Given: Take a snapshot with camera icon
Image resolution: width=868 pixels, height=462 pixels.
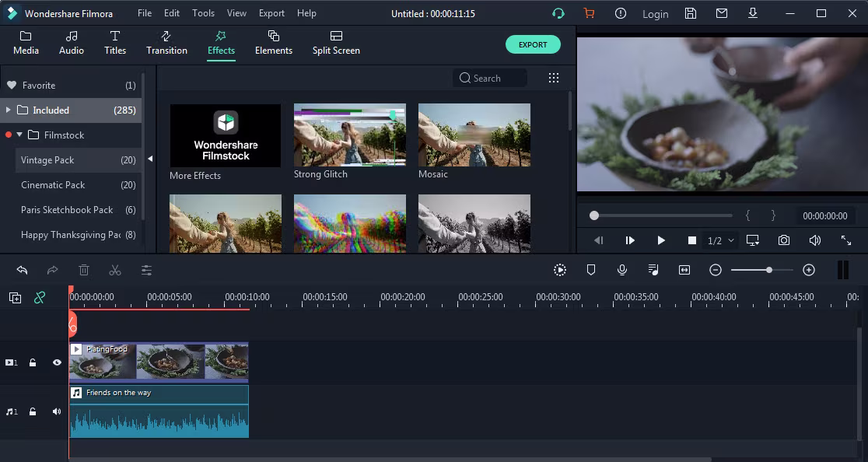Looking at the screenshot, I should tap(784, 240).
